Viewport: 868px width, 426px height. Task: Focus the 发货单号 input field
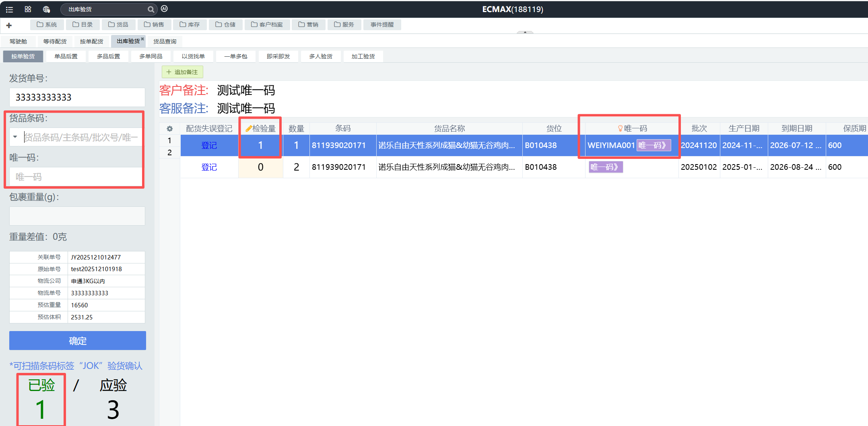[77, 97]
